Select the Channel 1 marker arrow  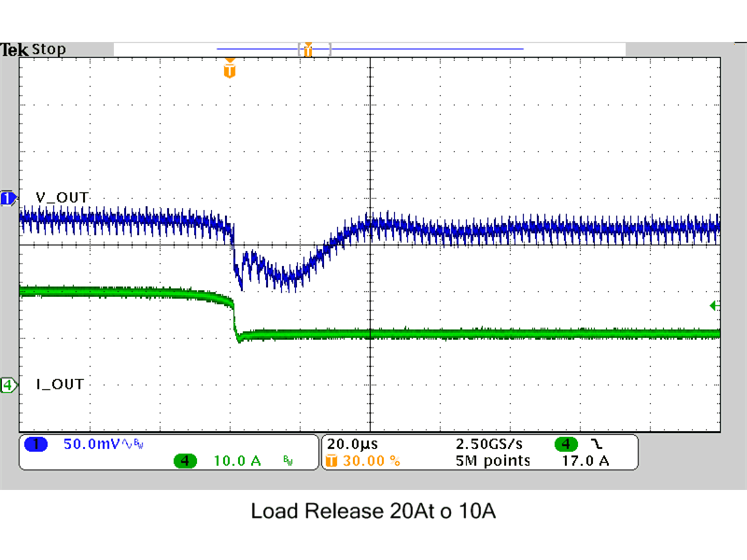(x=7, y=198)
